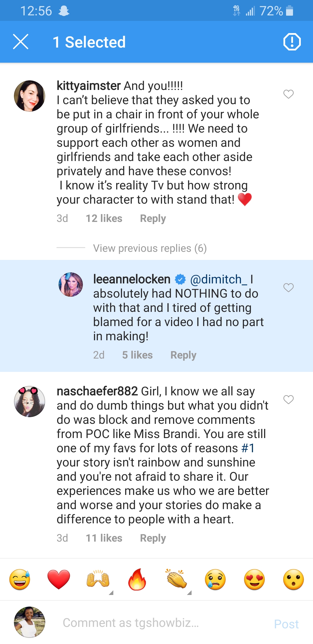Insert the surprised face emoji

click(x=294, y=579)
